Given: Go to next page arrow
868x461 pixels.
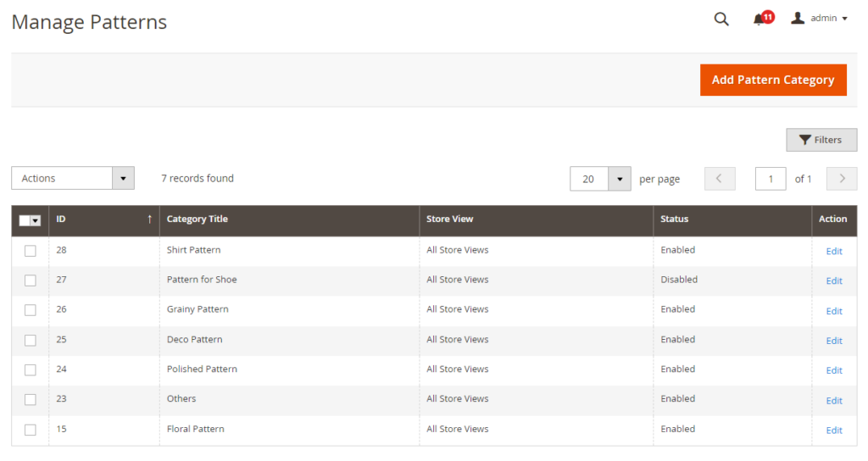Looking at the screenshot, I should click(x=842, y=179).
